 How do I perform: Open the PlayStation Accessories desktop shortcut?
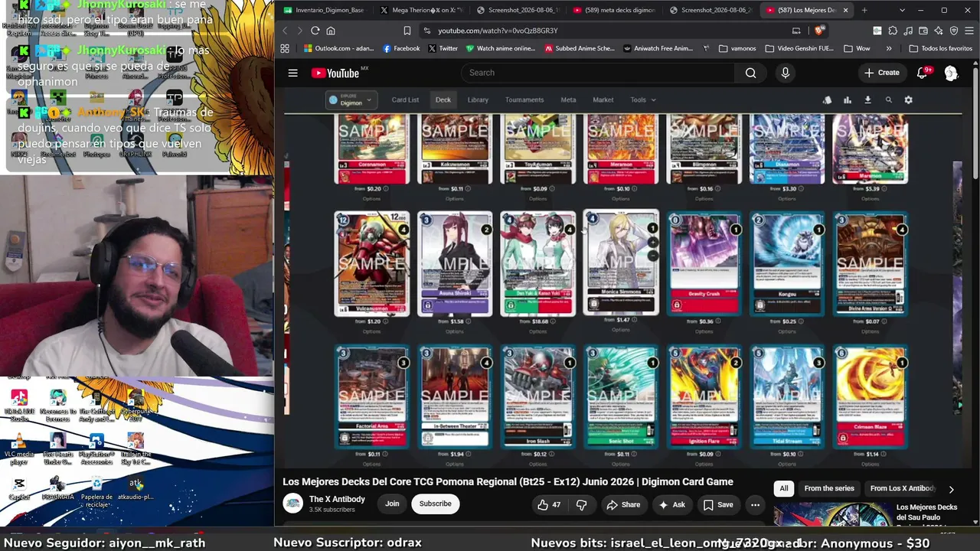tap(96, 448)
